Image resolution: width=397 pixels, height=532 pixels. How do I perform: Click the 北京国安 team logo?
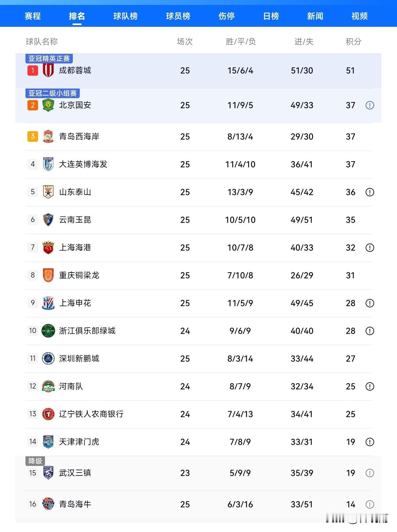click(x=48, y=105)
